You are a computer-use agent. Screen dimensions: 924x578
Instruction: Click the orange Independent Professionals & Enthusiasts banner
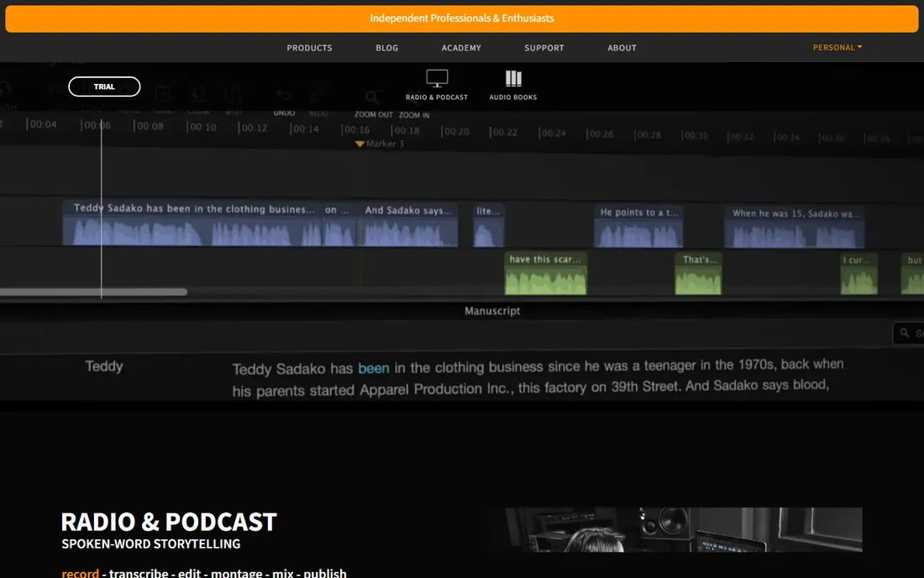462,18
